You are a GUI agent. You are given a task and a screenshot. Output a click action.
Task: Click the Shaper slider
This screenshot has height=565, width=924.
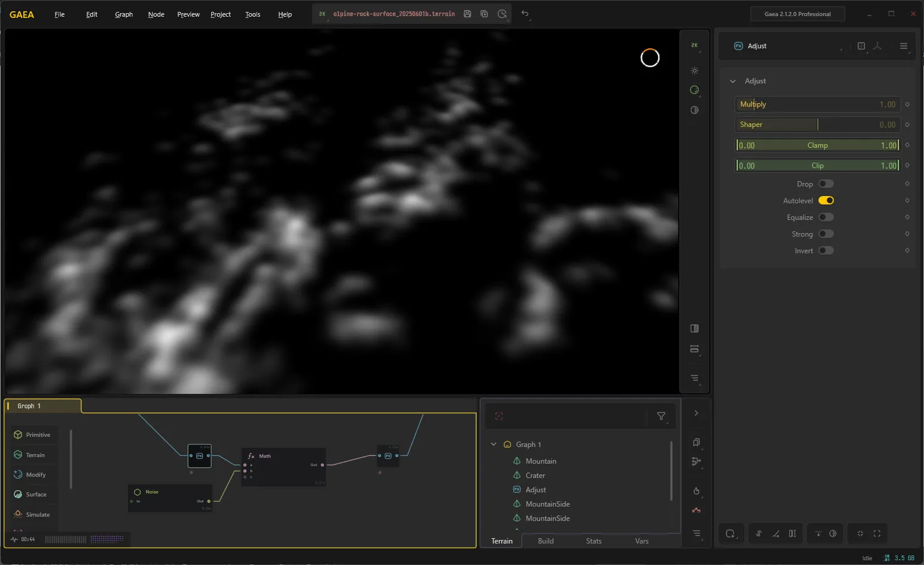click(817, 125)
